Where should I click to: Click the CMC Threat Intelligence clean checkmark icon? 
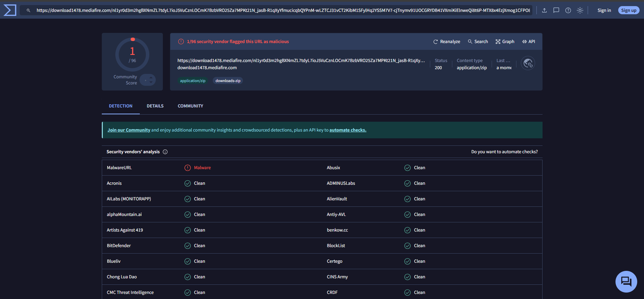[188, 293]
